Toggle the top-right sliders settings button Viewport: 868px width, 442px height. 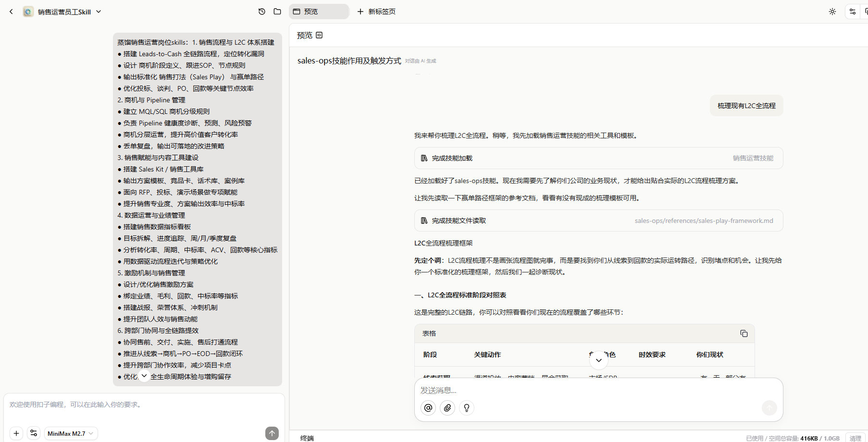853,12
